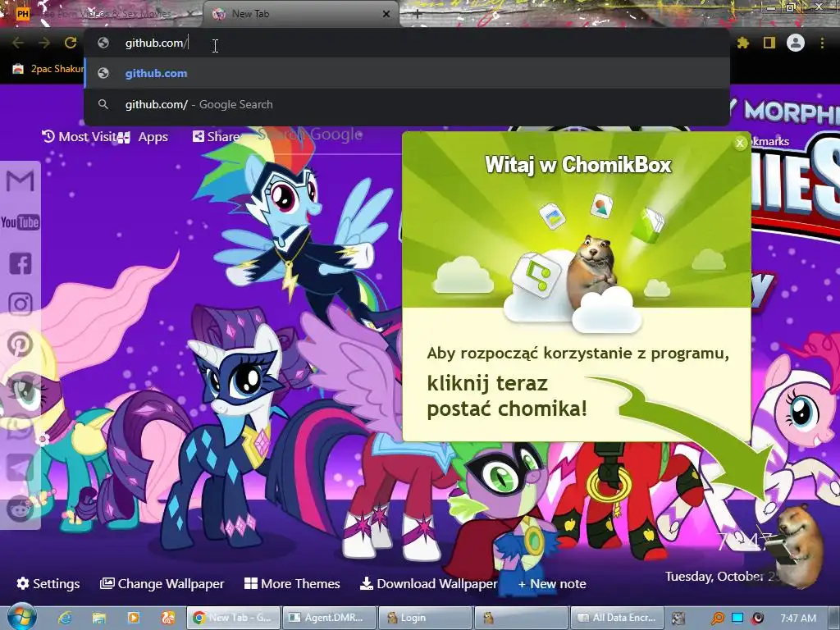840x630 pixels.
Task: Switch to All Data Encr... taskbar window
Action: [617, 618]
